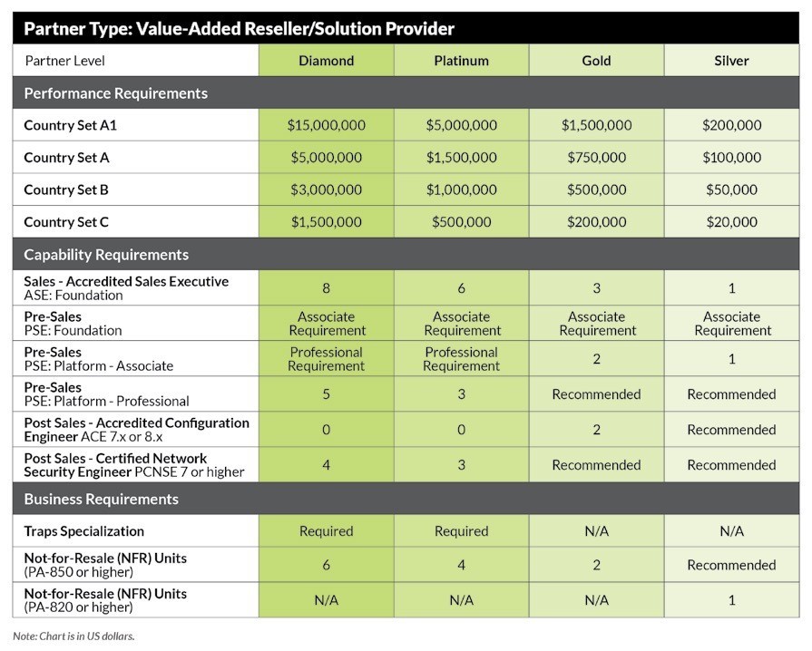
Task: Select the $15,000,000 Diamond cell
Action: click(x=326, y=125)
